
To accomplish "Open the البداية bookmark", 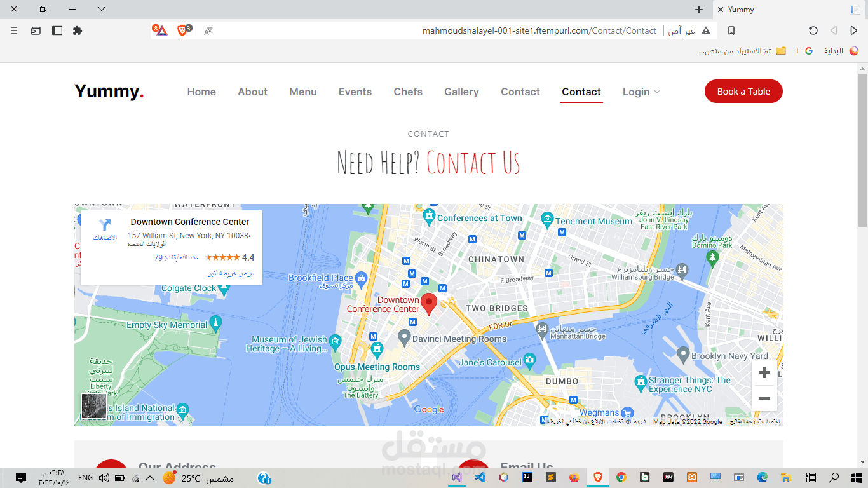I will tap(841, 51).
